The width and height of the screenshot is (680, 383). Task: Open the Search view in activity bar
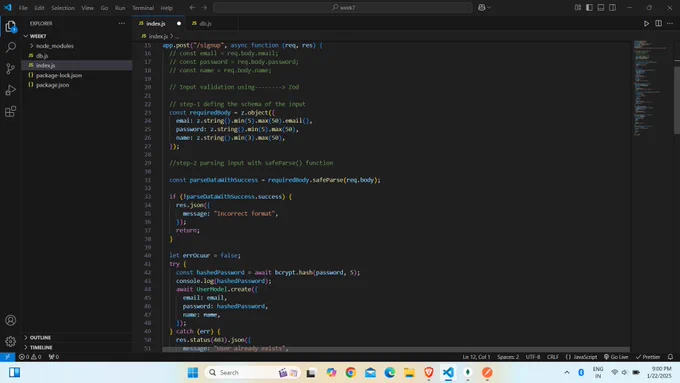coord(10,47)
